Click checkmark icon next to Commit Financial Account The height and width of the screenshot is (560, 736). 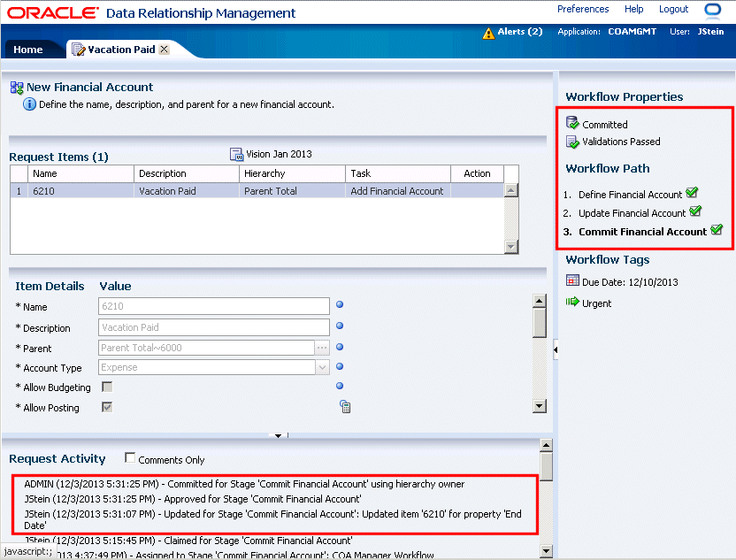[x=717, y=229]
